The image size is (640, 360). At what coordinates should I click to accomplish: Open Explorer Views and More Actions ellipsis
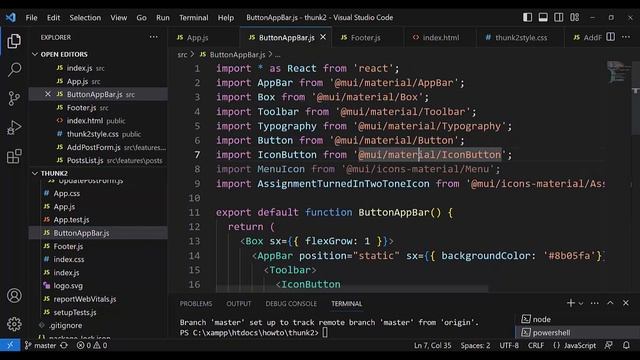tap(153, 37)
